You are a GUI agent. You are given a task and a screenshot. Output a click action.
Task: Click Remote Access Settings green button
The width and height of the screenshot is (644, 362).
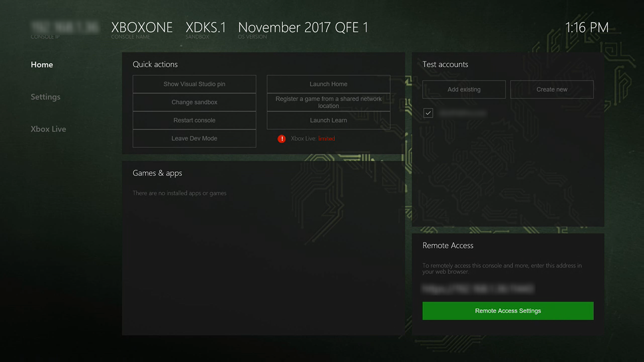(508, 310)
